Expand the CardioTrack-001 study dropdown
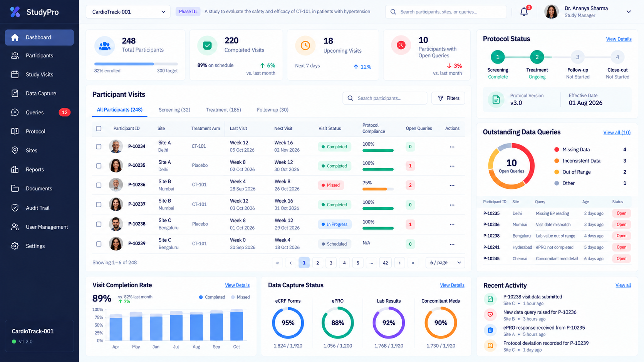Image resolution: width=644 pixels, height=362 pixels. click(128, 12)
